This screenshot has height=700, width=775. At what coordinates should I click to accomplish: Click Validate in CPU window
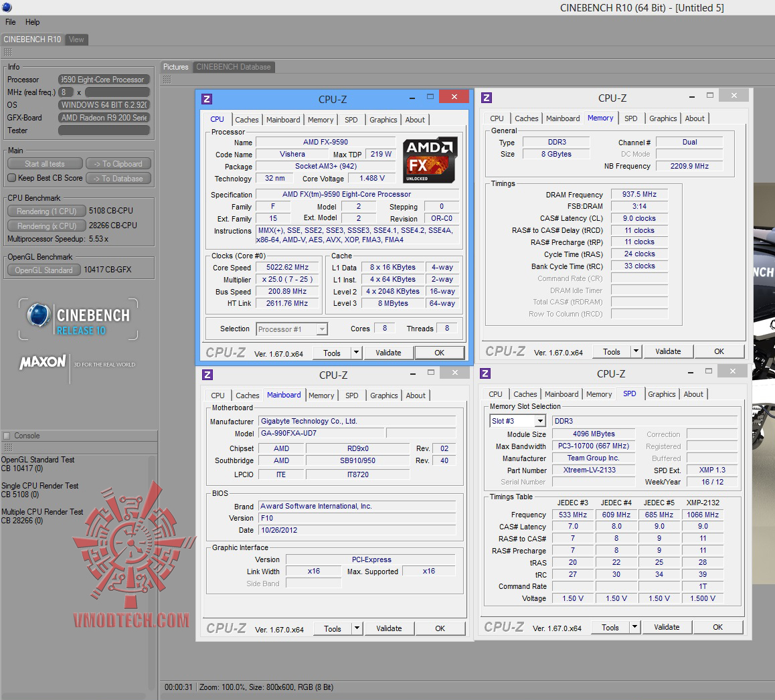point(388,353)
